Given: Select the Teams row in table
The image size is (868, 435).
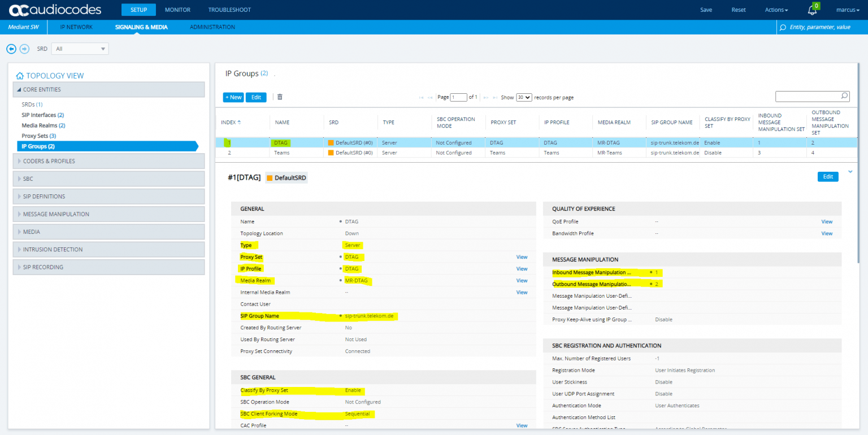Looking at the screenshot, I should [x=281, y=153].
